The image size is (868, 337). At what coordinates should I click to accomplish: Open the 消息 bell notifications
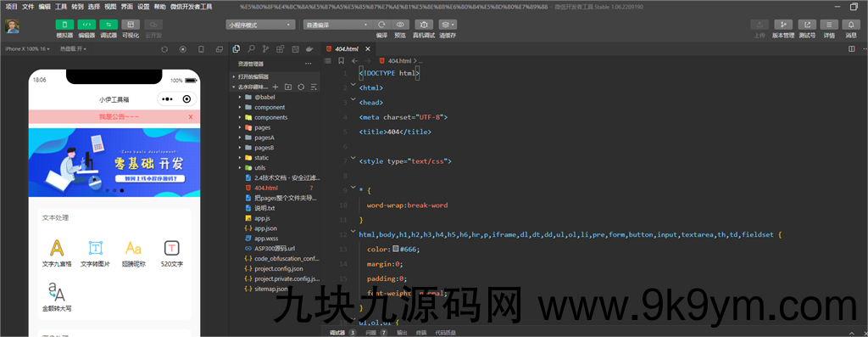(x=851, y=25)
